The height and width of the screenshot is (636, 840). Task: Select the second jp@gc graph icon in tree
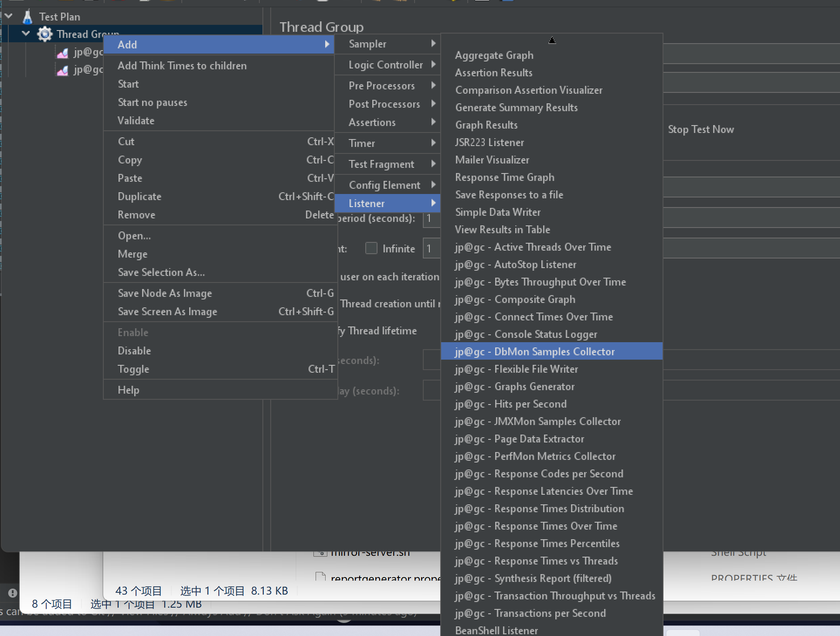point(63,70)
